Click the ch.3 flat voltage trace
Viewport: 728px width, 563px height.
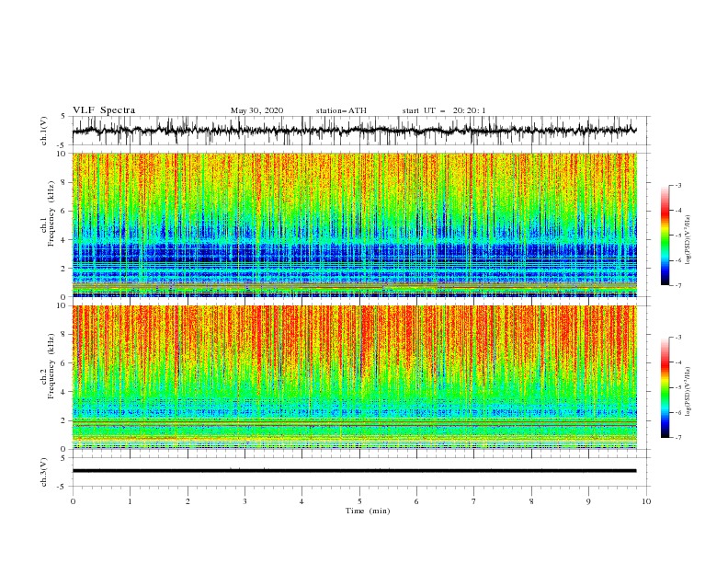354,471
